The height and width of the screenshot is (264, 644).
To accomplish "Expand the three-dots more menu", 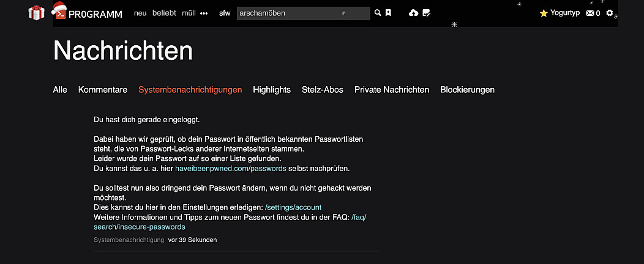I will (204, 13).
